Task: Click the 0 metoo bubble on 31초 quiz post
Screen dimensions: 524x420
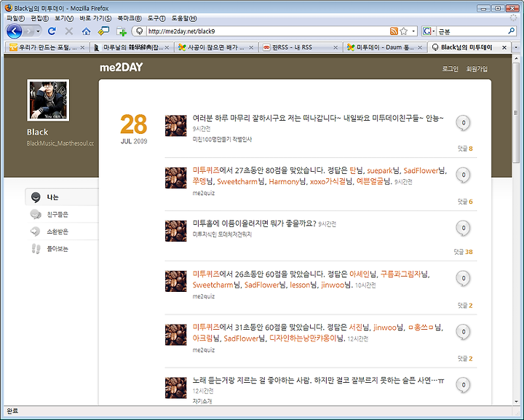Action: (463, 332)
